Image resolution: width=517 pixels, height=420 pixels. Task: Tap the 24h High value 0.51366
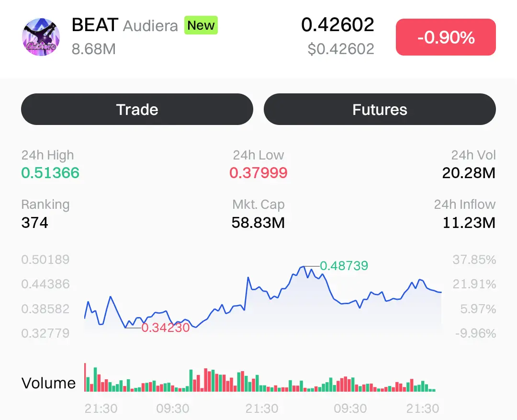point(50,173)
